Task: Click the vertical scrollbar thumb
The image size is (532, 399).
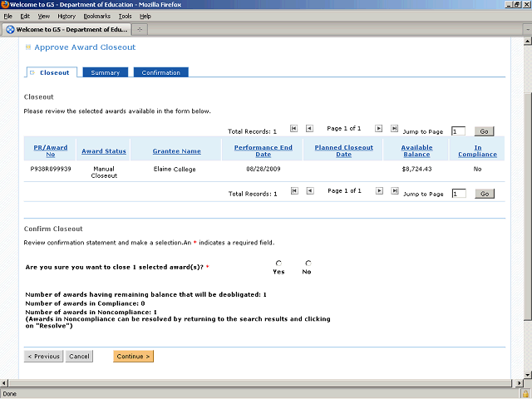Action: click(527, 206)
